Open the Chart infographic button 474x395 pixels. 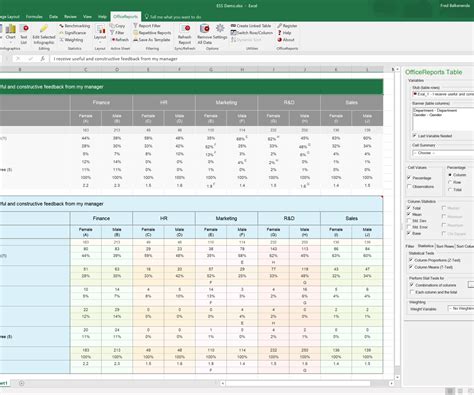[x=10, y=33]
